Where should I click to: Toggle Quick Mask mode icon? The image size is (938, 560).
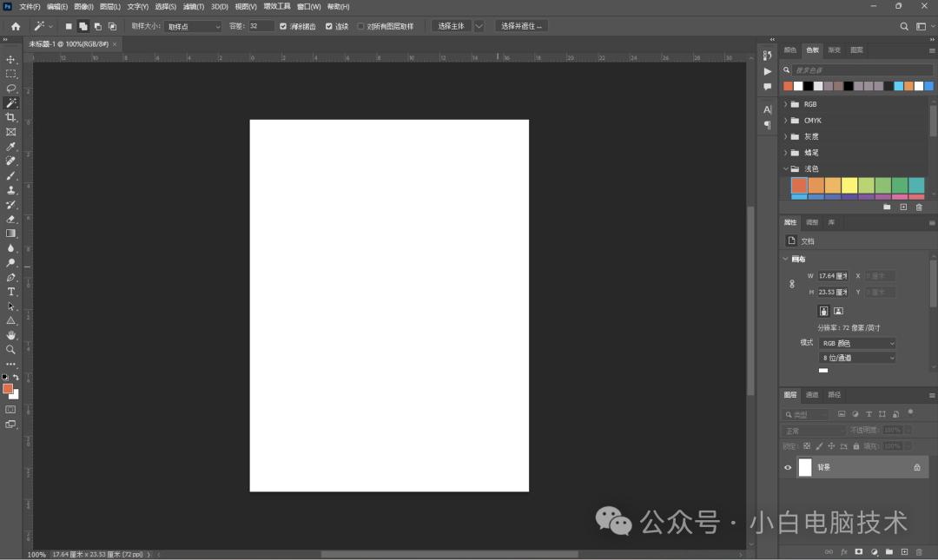(x=10, y=410)
